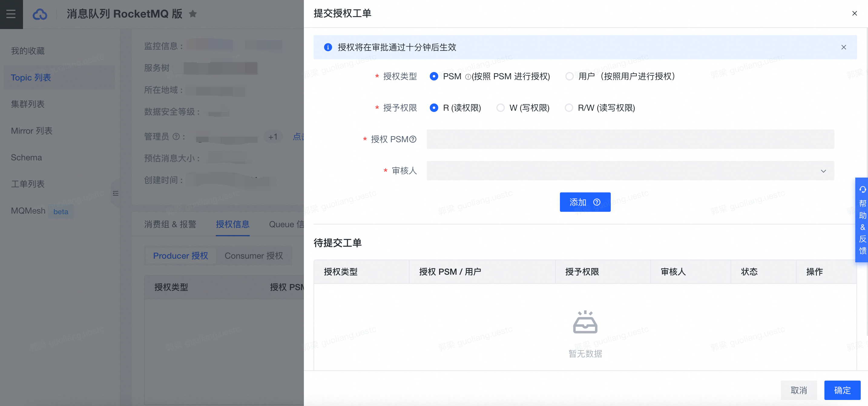Click 取消 to cancel

coord(799,390)
